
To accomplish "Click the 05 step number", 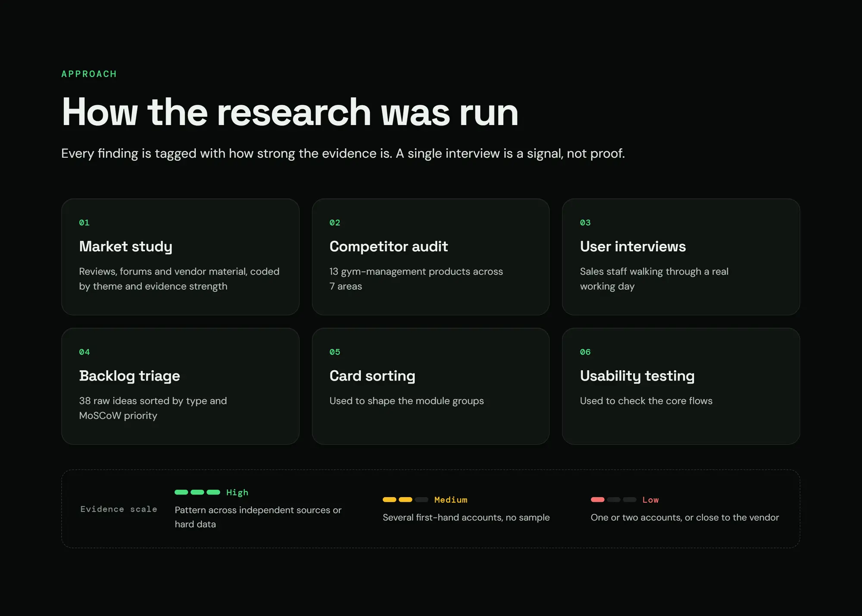I will 334,352.
